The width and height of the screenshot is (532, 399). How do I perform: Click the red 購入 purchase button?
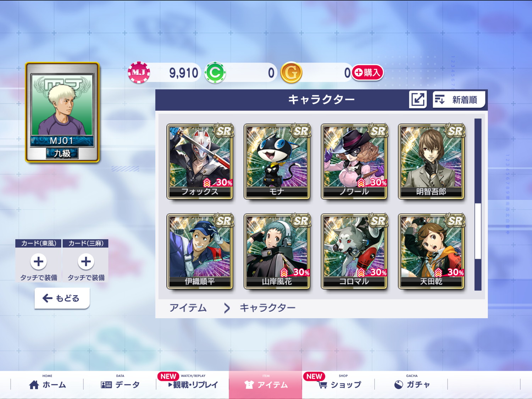point(368,72)
